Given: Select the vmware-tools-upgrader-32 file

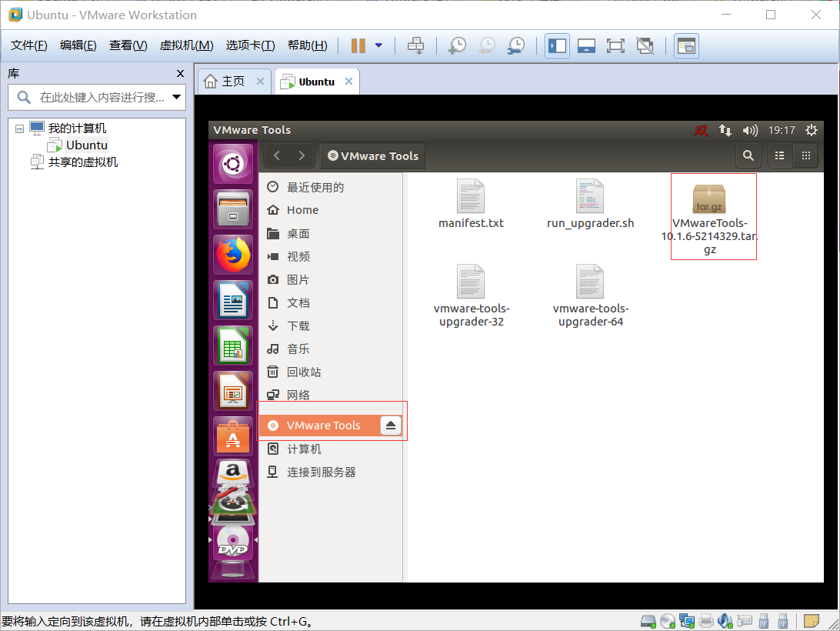Looking at the screenshot, I should click(471, 296).
